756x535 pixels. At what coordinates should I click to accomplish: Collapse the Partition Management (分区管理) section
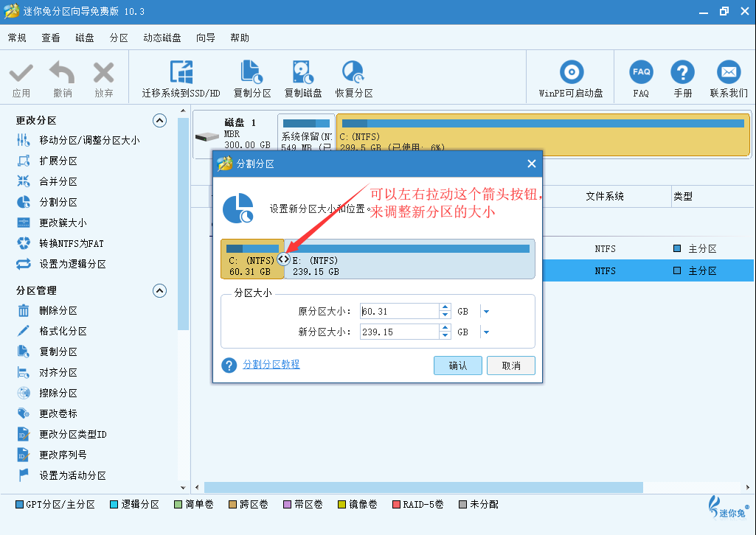coord(159,290)
